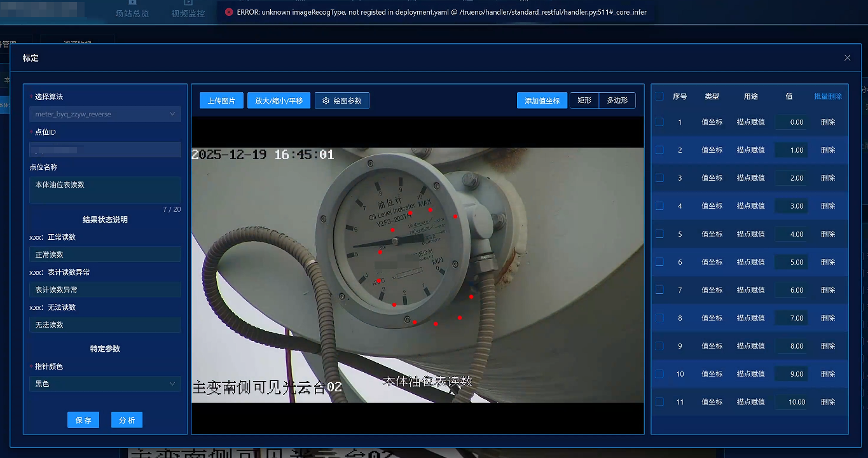The image size is (868, 458).
Task: Click the 分析 analyze button
Action: pyautogui.click(x=127, y=420)
